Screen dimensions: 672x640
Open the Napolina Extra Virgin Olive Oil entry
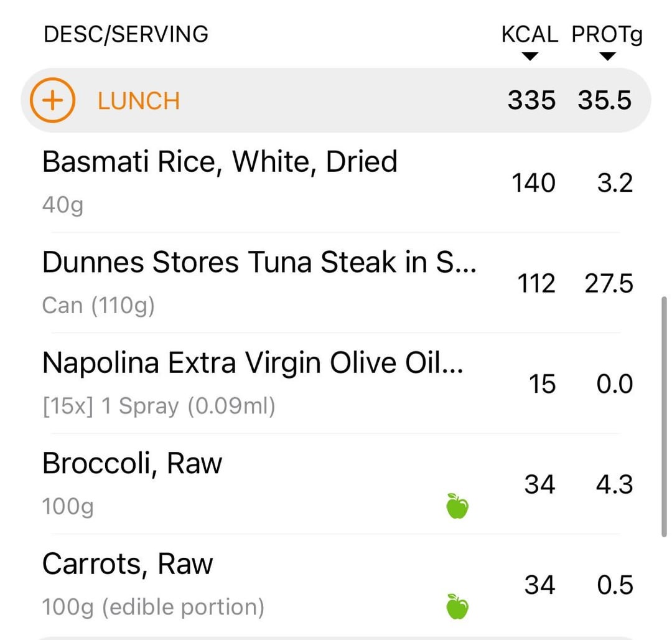[336, 384]
